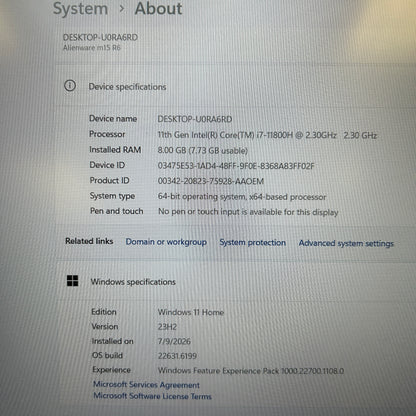This screenshot has width=416, height=416.
Task: Click the Product ID label
Action: (x=109, y=180)
